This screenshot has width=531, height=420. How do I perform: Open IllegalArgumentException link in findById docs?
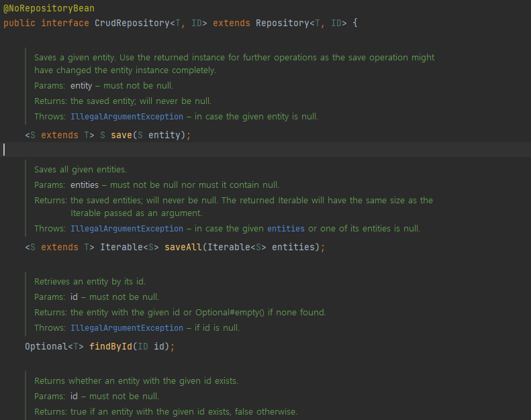(x=127, y=327)
